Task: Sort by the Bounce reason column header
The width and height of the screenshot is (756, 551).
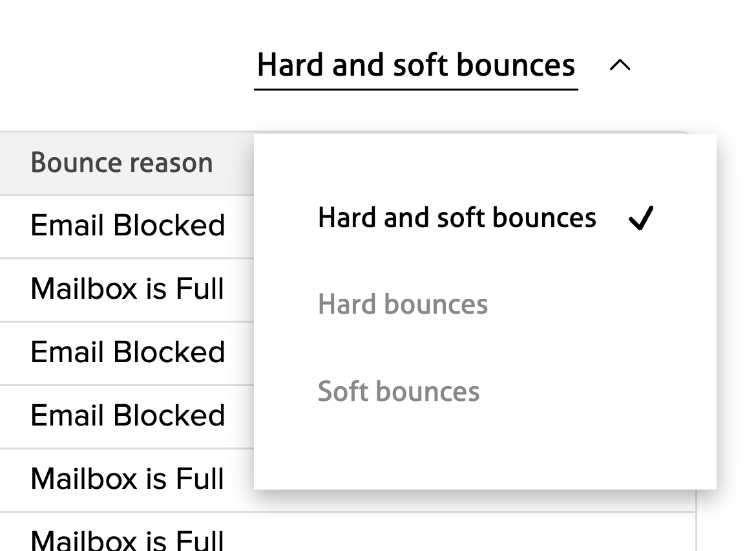Action: (121, 163)
